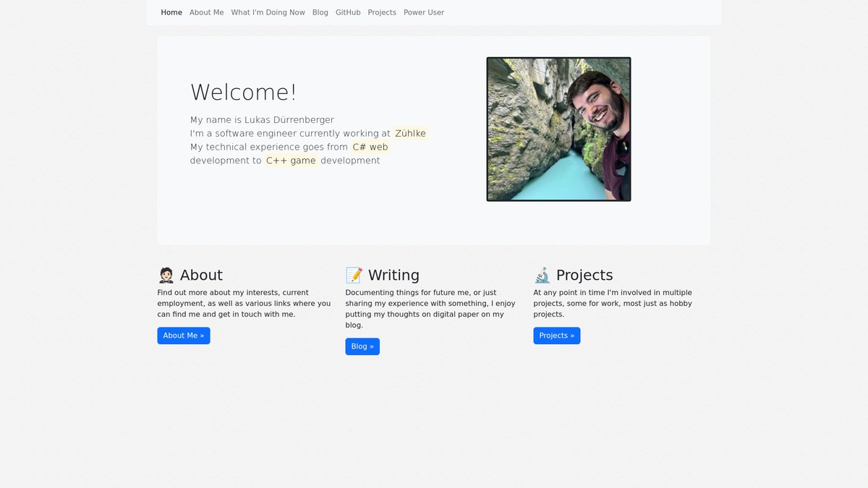Open the About Me nav link
The height and width of the screenshot is (488, 868).
(207, 12)
